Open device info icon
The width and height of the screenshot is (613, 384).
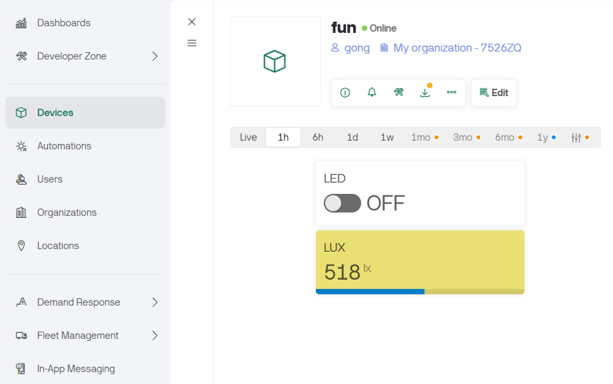pos(345,93)
